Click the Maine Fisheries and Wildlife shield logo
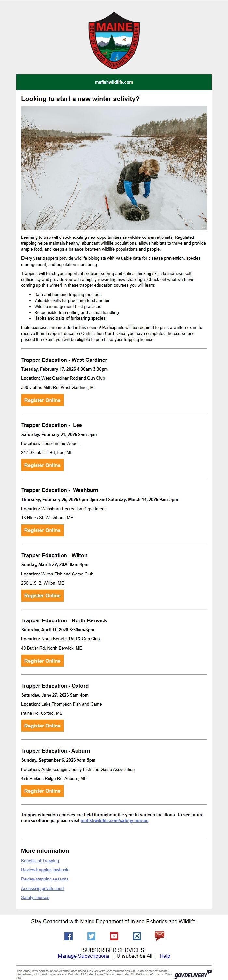228x980 pixels. [x=114, y=40]
